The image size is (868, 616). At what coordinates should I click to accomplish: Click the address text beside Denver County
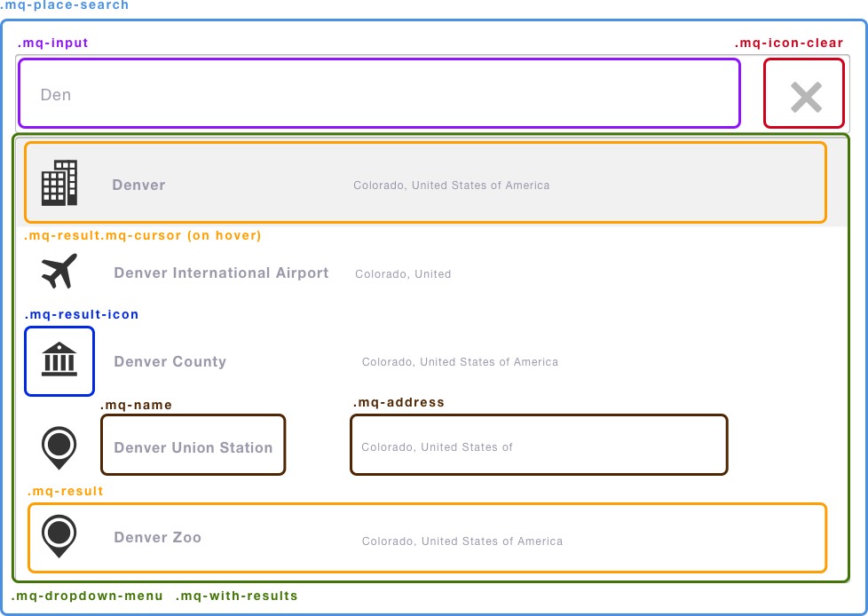tap(460, 362)
